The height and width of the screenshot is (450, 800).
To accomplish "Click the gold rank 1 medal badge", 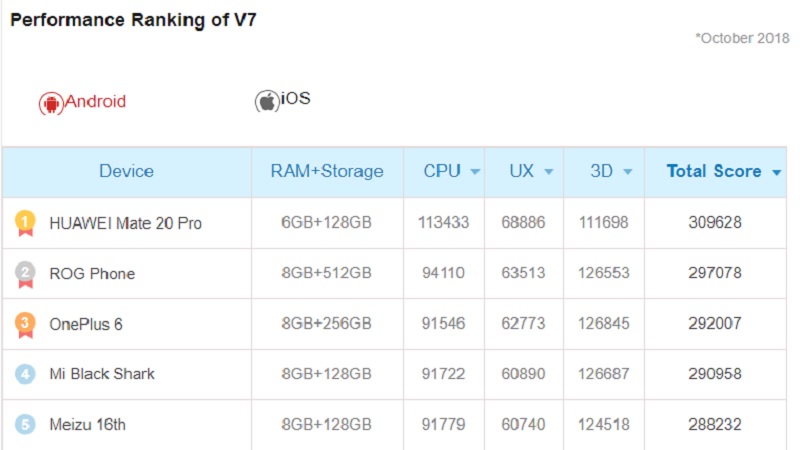I will [25, 223].
